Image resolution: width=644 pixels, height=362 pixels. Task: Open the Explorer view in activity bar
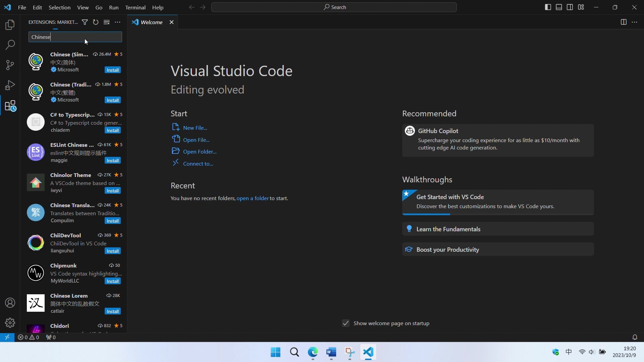tap(10, 24)
